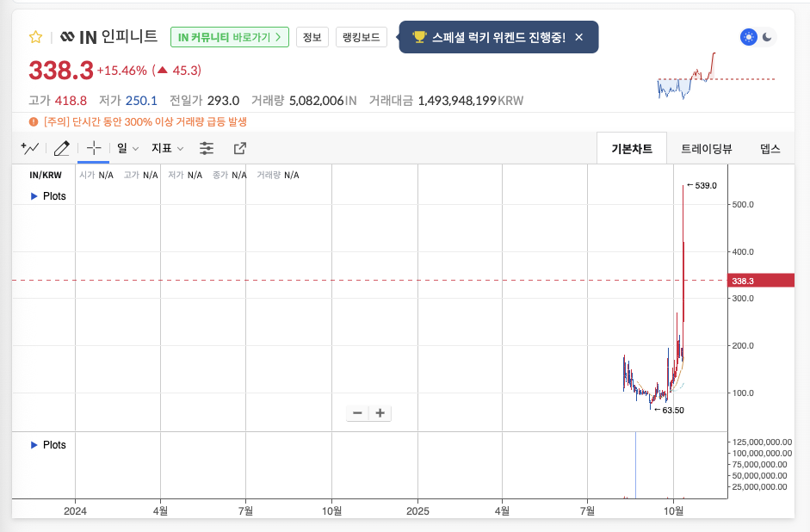Activate the crosshair cursor tool

click(93, 148)
